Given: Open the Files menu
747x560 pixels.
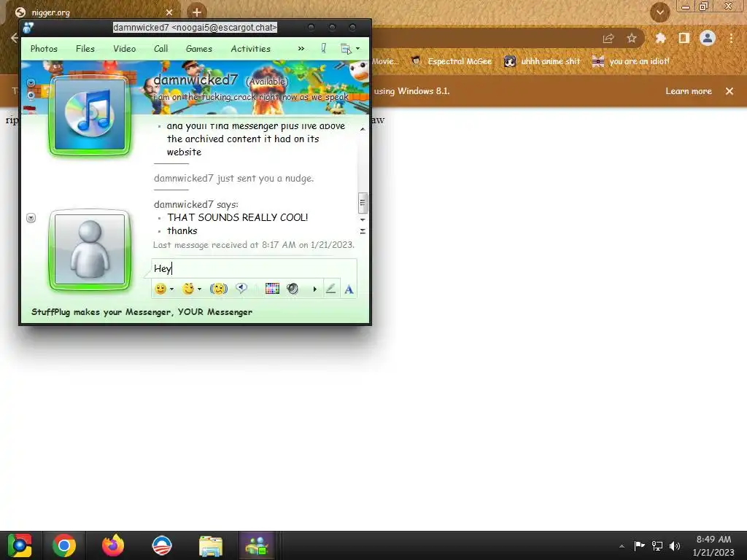Looking at the screenshot, I should point(85,49).
